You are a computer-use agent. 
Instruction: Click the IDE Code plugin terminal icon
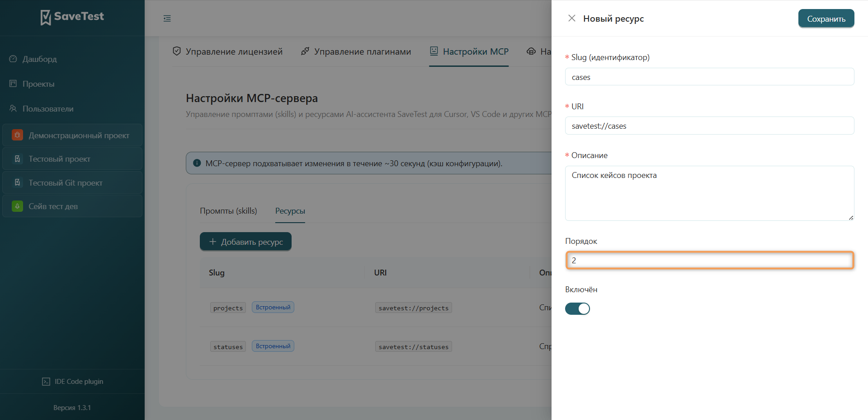[46, 382]
